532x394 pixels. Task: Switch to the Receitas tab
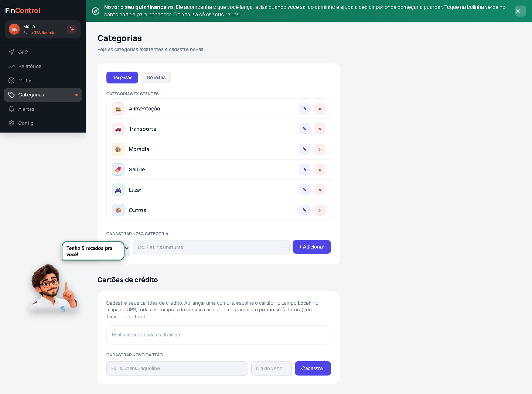click(x=156, y=78)
